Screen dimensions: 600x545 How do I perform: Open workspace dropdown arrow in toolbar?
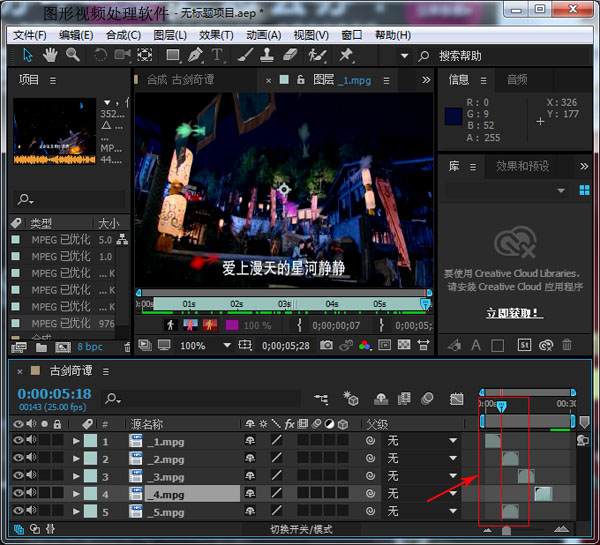point(404,56)
